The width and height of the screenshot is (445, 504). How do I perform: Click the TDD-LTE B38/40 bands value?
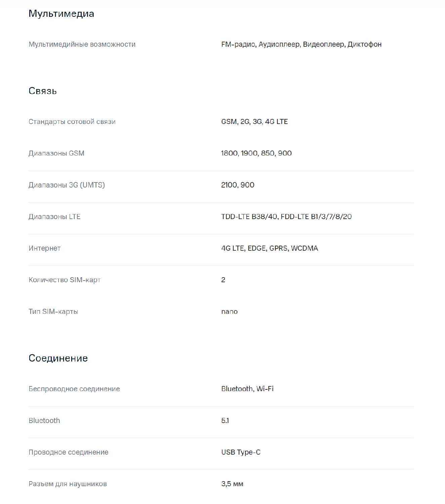coord(286,217)
